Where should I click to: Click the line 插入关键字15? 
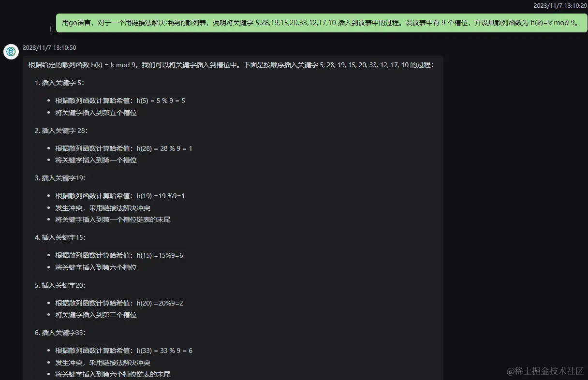pyautogui.click(x=60, y=237)
